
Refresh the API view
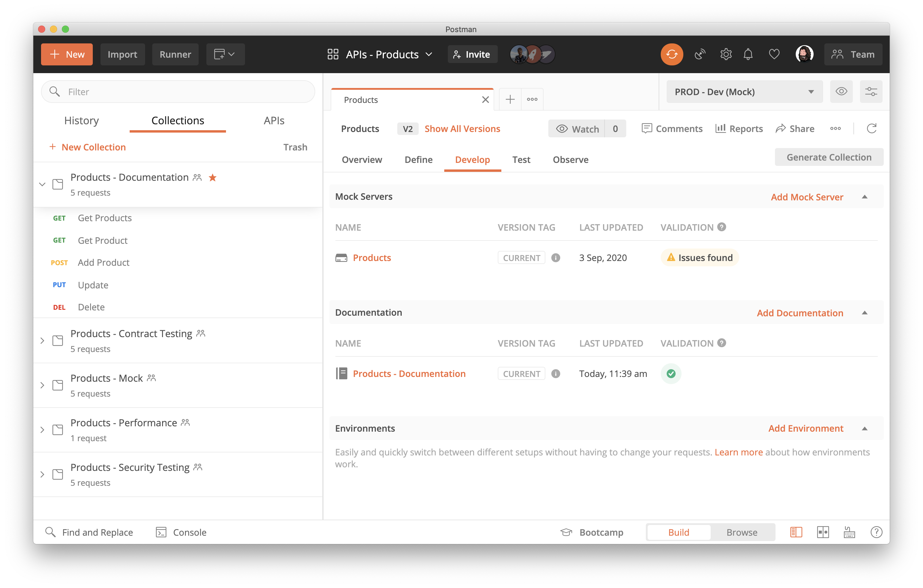click(x=871, y=128)
